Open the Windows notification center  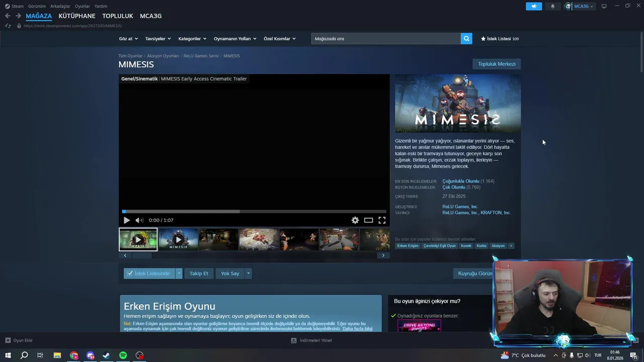click(x=634, y=355)
